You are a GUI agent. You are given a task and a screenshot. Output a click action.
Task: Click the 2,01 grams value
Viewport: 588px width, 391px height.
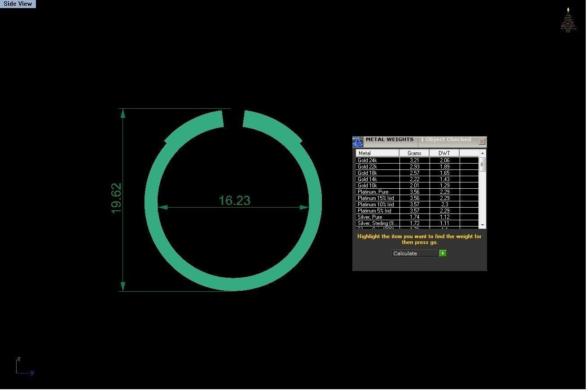tap(414, 186)
